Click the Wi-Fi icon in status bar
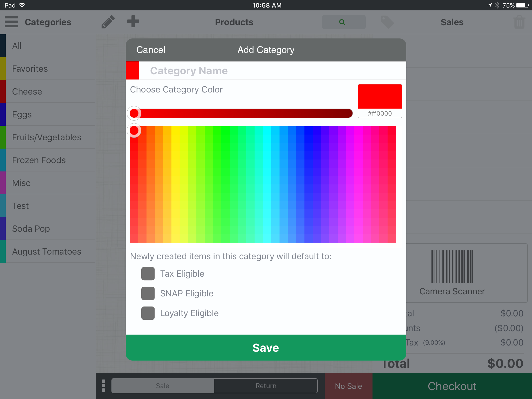The width and height of the screenshot is (532, 399). click(x=22, y=5)
